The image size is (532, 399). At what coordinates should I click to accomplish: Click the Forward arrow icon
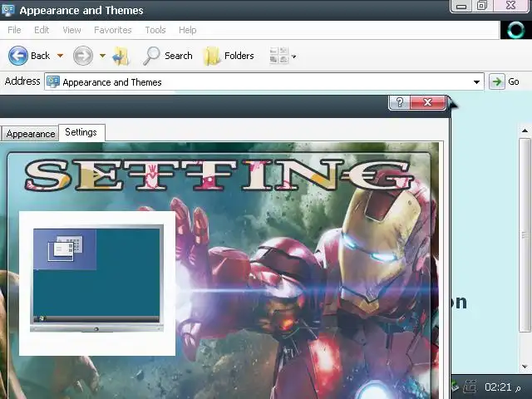pyautogui.click(x=83, y=56)
